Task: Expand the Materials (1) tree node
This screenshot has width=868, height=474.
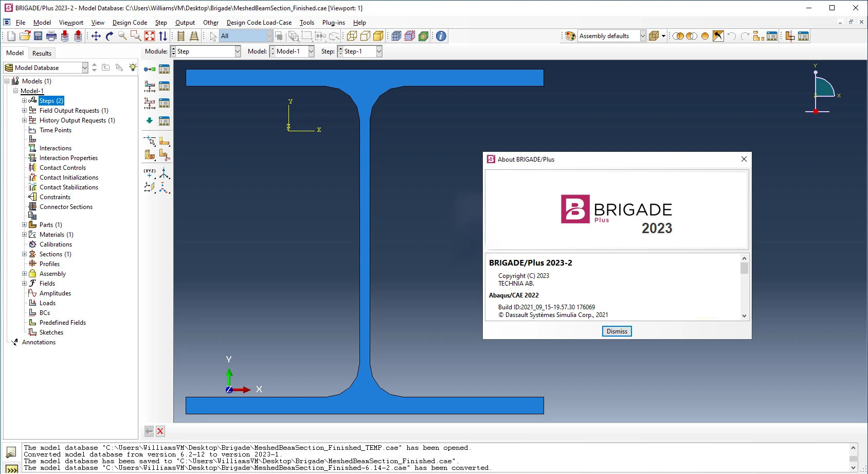Action: 24,235
